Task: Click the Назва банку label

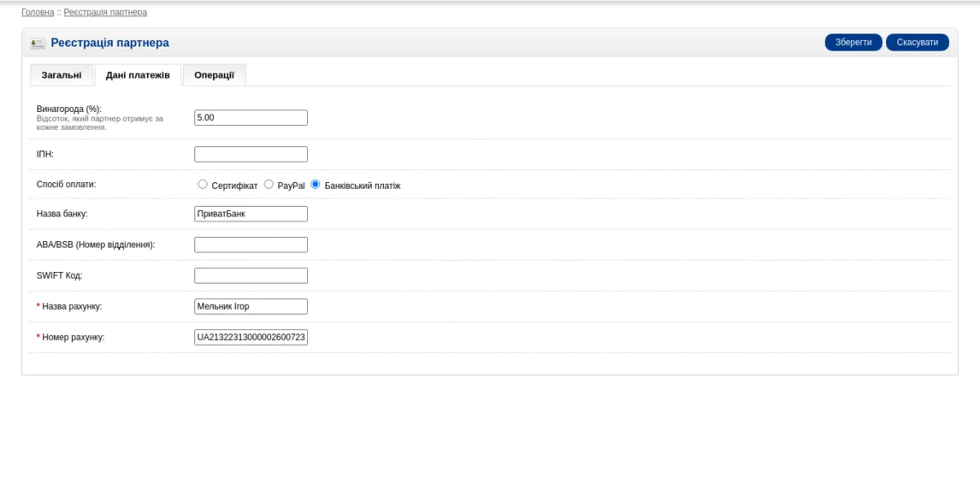Action: click(62, 214)
